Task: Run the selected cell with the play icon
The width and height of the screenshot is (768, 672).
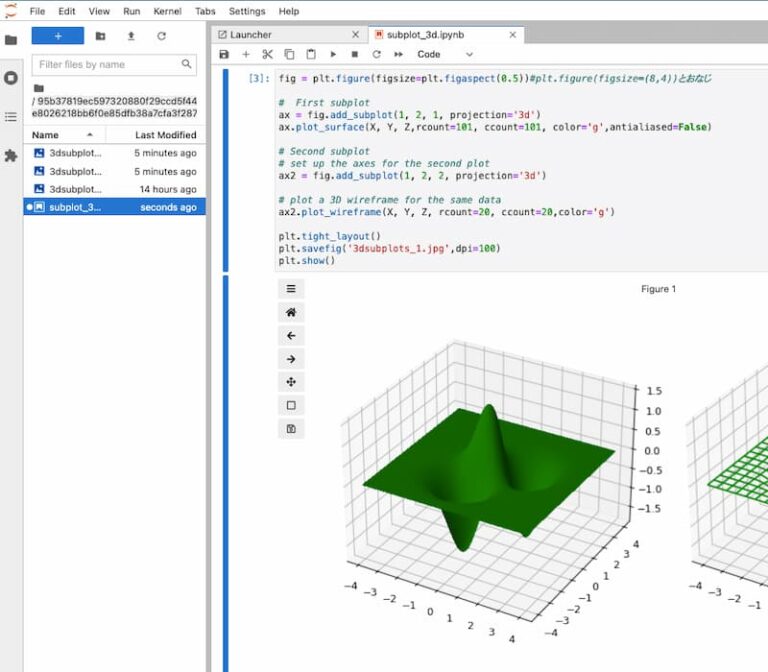Action: (333, 54)
